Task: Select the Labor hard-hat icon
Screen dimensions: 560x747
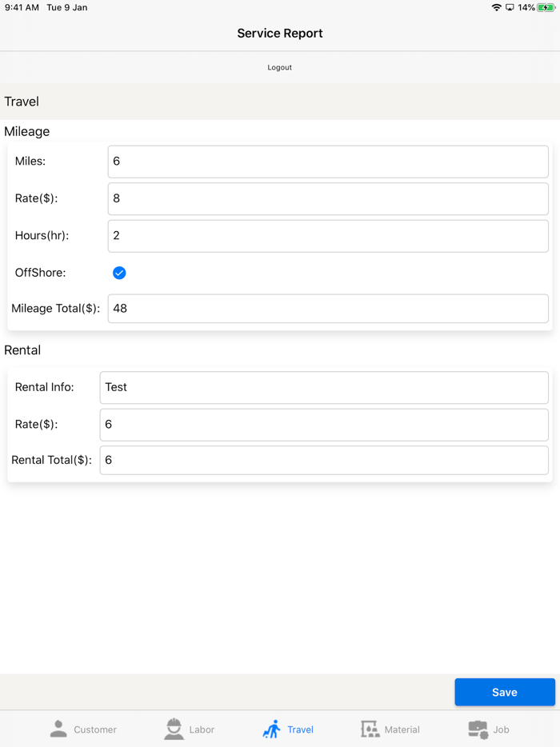Action: 174,729
